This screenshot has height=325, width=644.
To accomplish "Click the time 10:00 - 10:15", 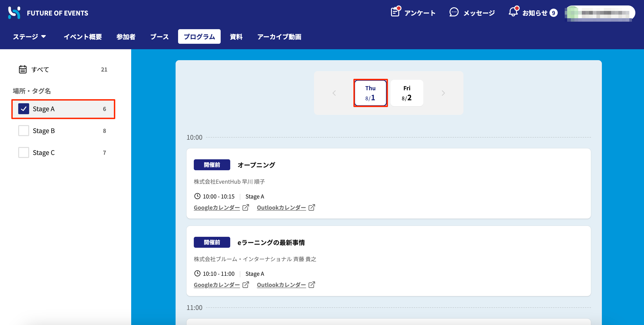I will [x=219, y=196].
